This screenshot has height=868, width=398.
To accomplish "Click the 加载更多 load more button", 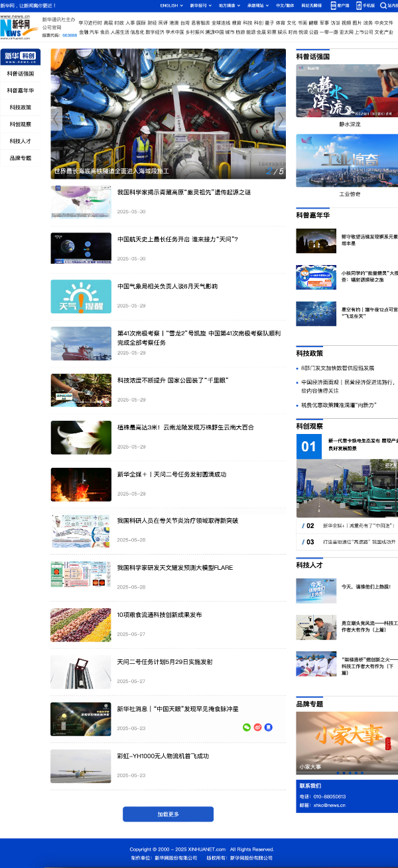I will (x=168, y=814).
